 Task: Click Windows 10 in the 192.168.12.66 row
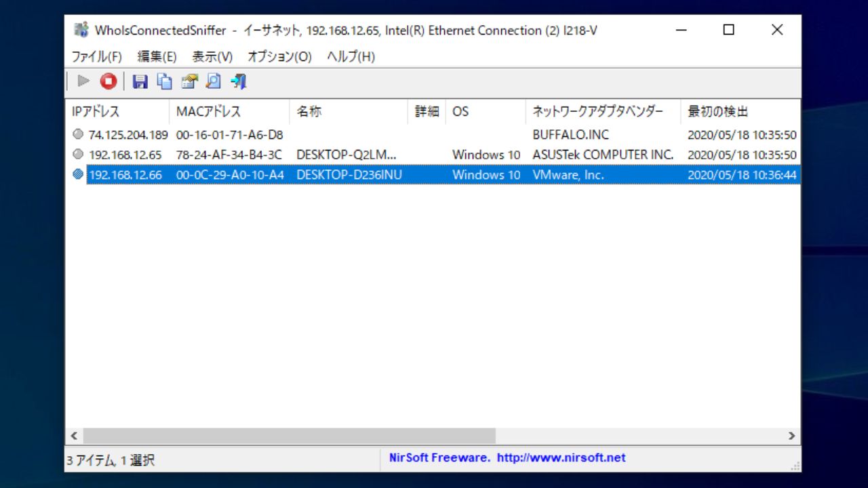tap(486, 175)
